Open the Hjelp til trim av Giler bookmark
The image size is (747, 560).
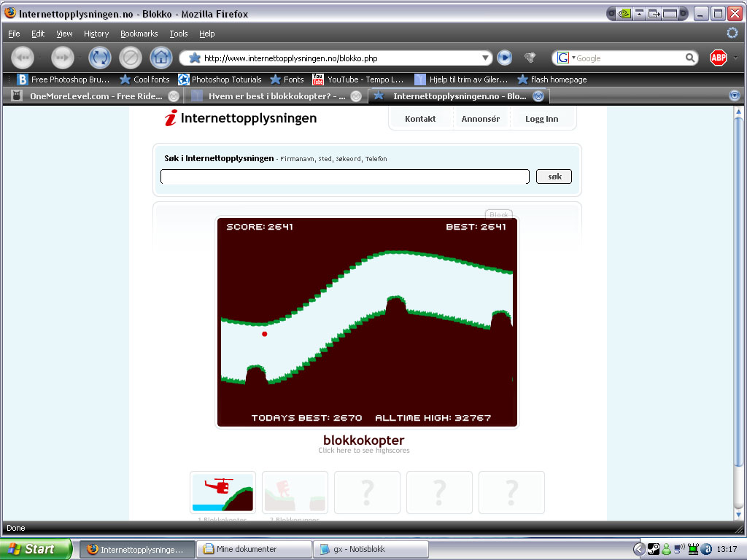461,79
